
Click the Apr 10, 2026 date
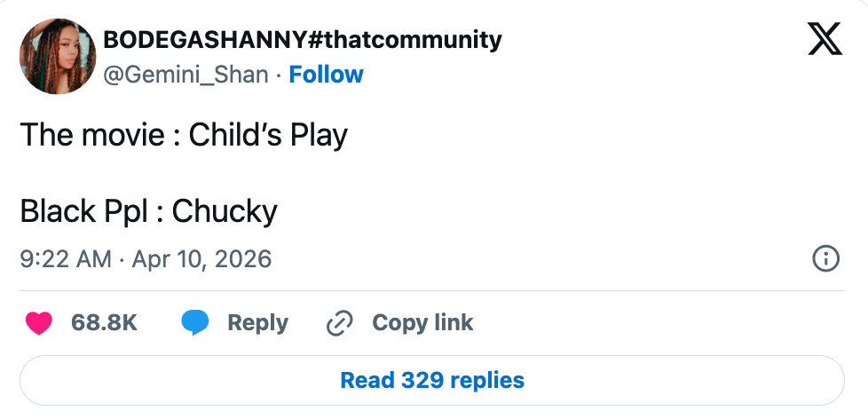pyautogui.click(x=201, y=259)
